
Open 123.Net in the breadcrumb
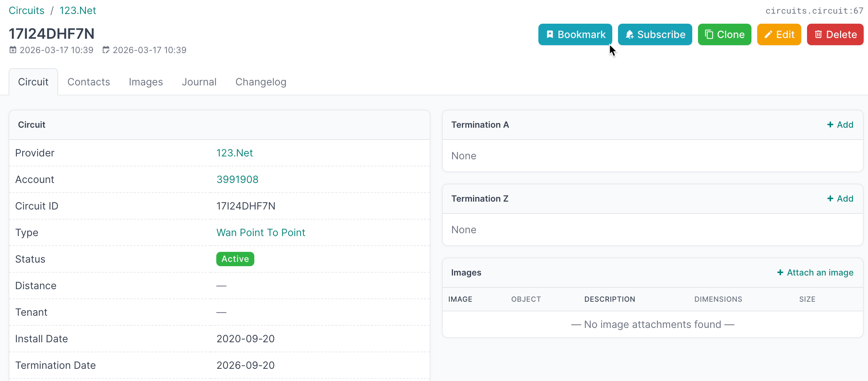pyautogui.click(x=78, y=11)
